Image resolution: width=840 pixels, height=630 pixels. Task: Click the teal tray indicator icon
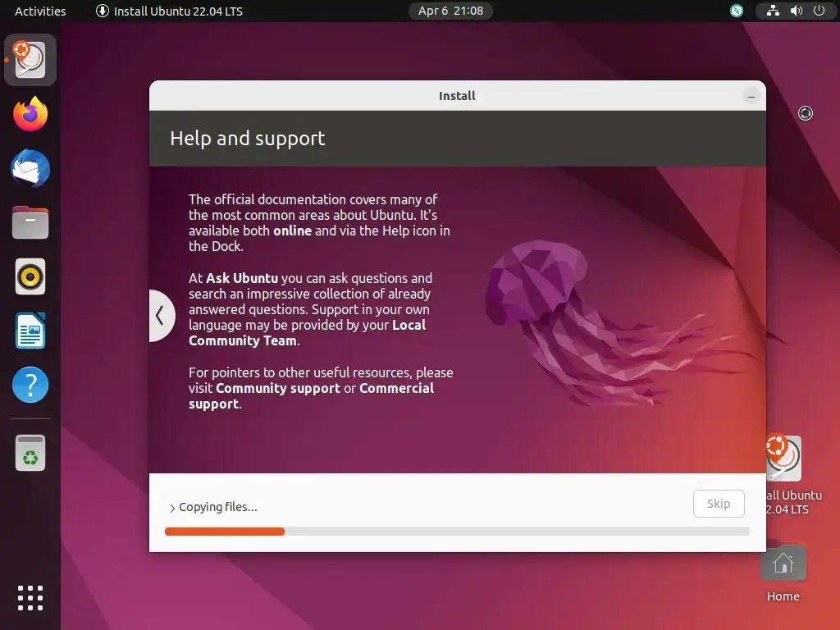pos(737,11)
